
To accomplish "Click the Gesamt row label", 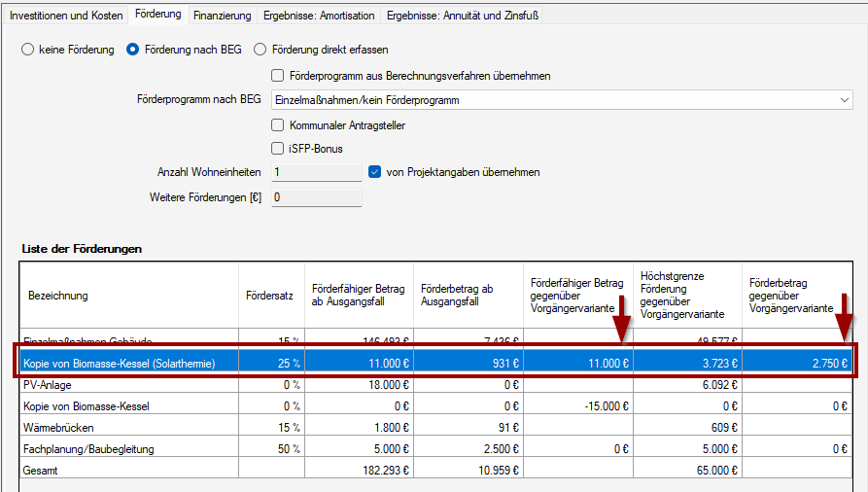I will (41, 471).
